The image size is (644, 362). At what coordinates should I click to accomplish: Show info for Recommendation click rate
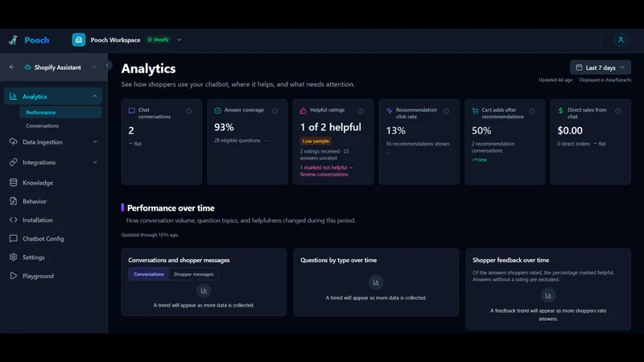[x=446, y=111]
